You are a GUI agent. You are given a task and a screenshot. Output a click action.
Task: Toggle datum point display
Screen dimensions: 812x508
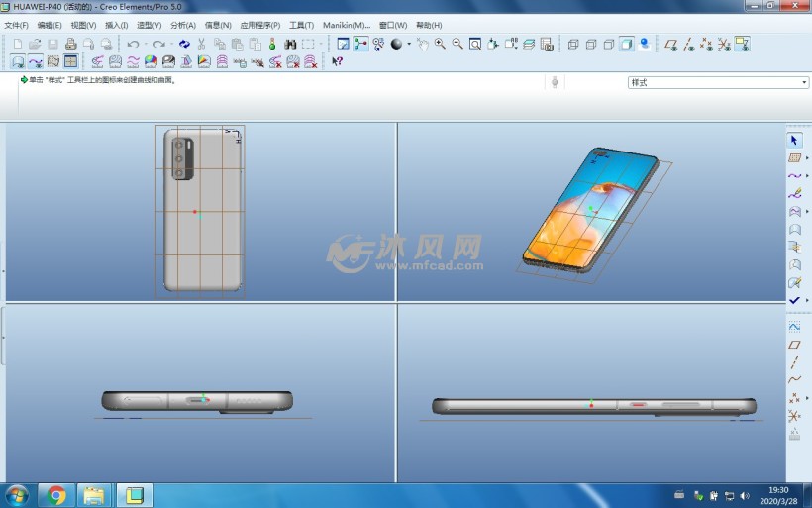pyautogui.click(x=706, y=44)
